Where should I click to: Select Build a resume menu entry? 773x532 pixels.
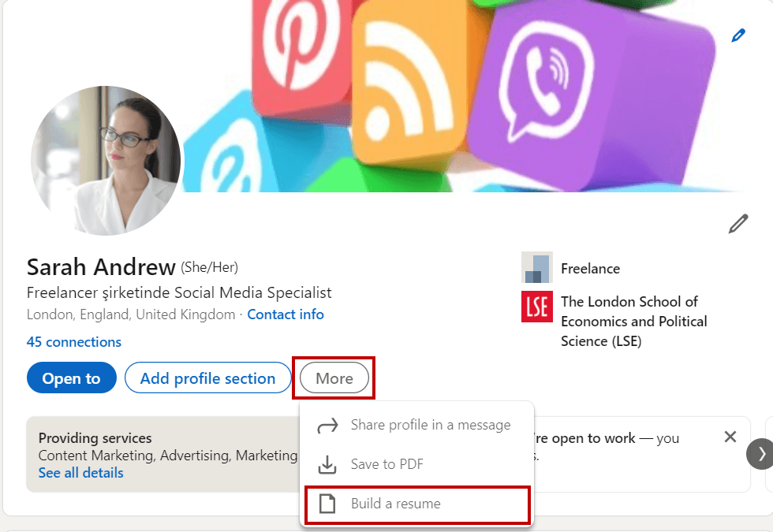point(398,504)
